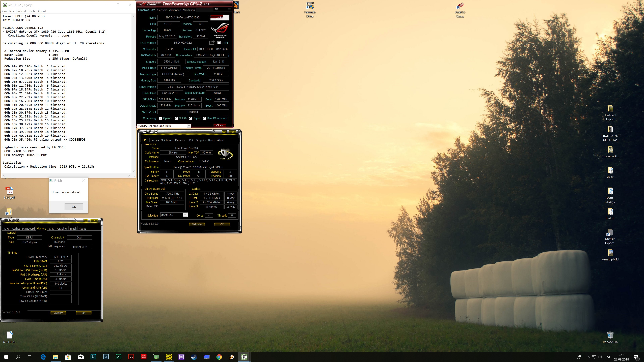
Task: Click OK in the CPU-Z processor window
Action: (x=222, y=224)
